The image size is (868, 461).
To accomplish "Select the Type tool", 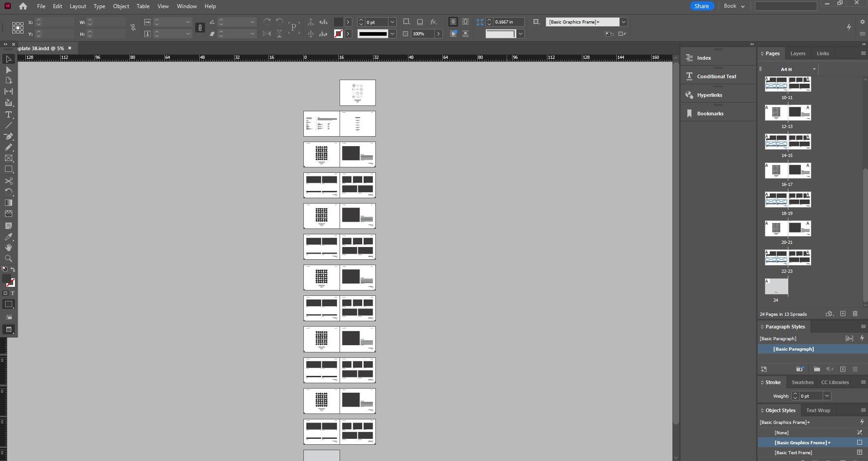I will 9,114.
